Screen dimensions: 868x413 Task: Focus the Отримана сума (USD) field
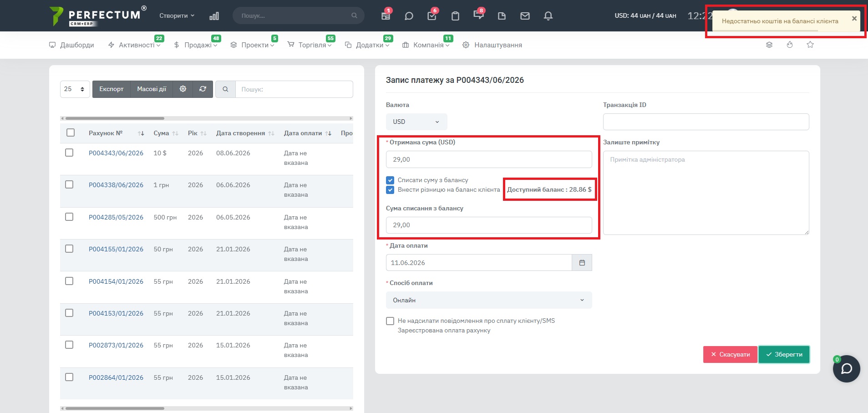pyautogui.click(x=489, y=159)
